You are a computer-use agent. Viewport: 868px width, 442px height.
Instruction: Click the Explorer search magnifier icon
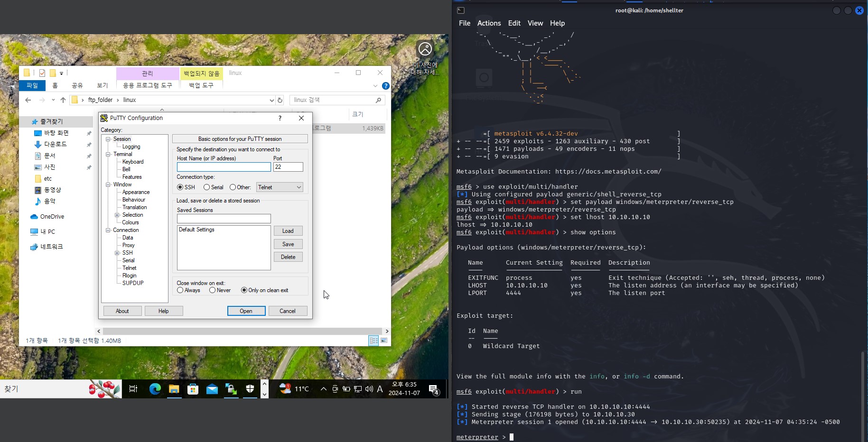378,100
